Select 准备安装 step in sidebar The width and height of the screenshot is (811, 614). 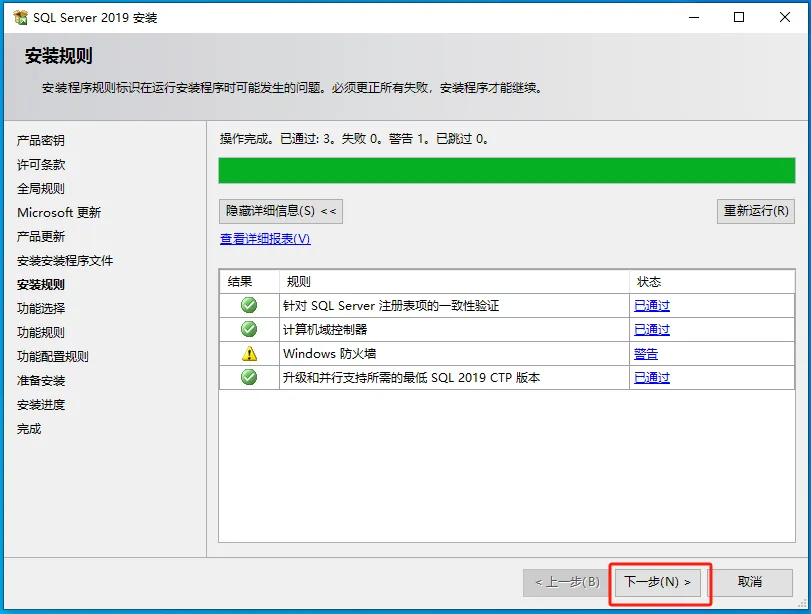coord(41,381)
